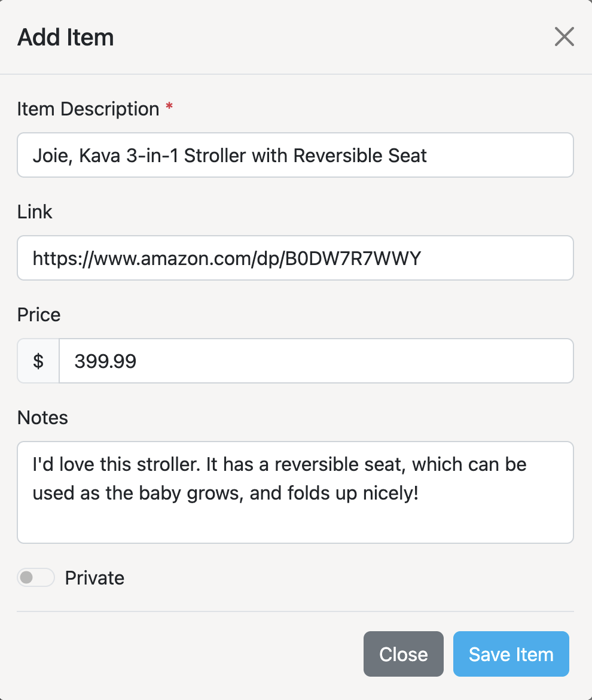Click the Private label text
Image resolution: width=592 pixels, height=700 pixels.
tap(94, 577)
